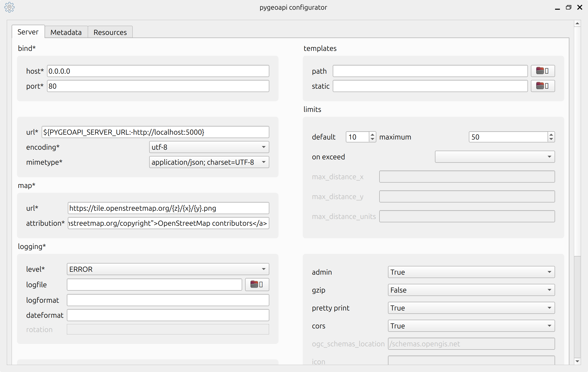
Task: Increase maximum limit with up arrow
Action: (x=551, y=134)
